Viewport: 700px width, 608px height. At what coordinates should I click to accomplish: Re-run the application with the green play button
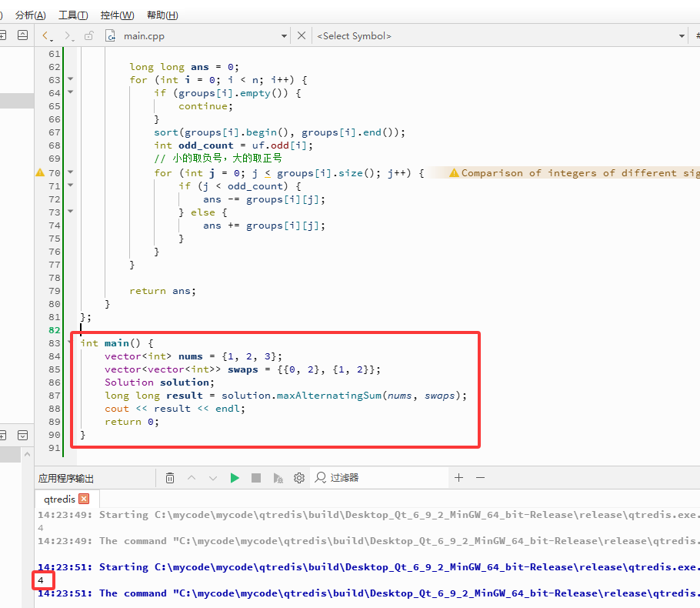coord(235,478)
